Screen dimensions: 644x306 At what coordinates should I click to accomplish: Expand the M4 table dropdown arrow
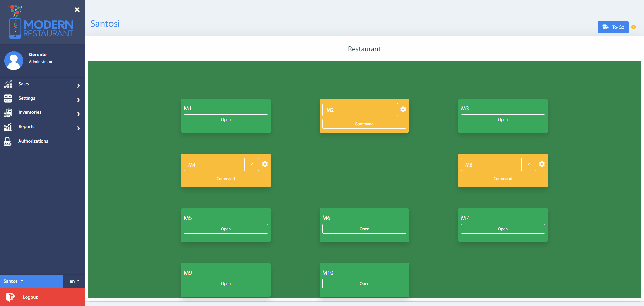pyautogui.click(x=252, y=164)
